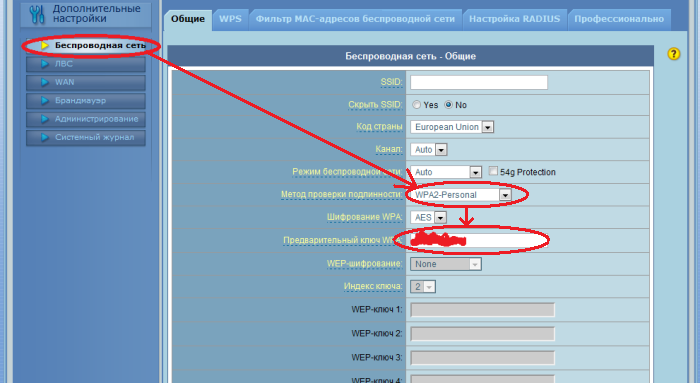700x383 pixels.
Task: Open the WAN sidebar section
Action: [x=86, y=82]
